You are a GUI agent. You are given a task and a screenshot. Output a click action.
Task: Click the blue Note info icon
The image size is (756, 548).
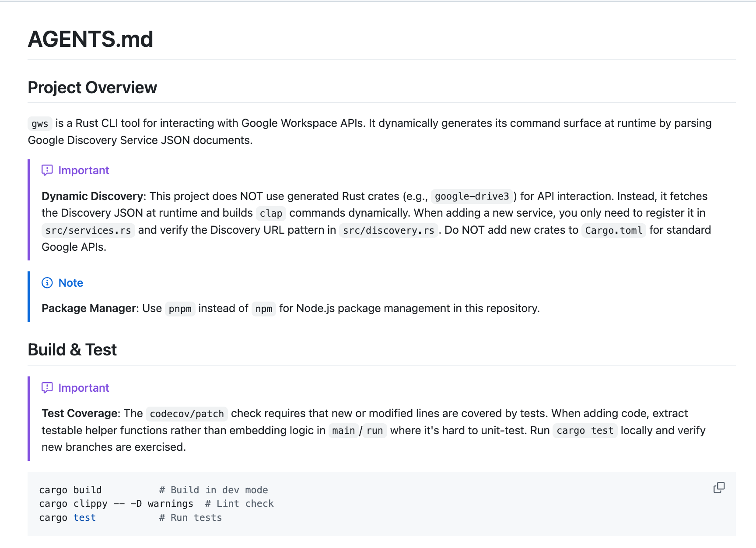[47, 283]
